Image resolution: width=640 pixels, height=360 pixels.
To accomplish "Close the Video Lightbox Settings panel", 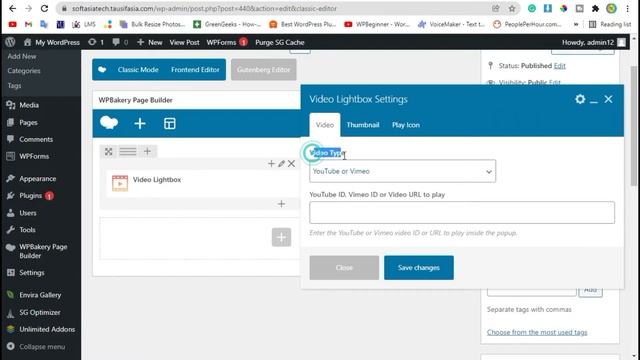I will pyautogui.click(x=608, y=99).
